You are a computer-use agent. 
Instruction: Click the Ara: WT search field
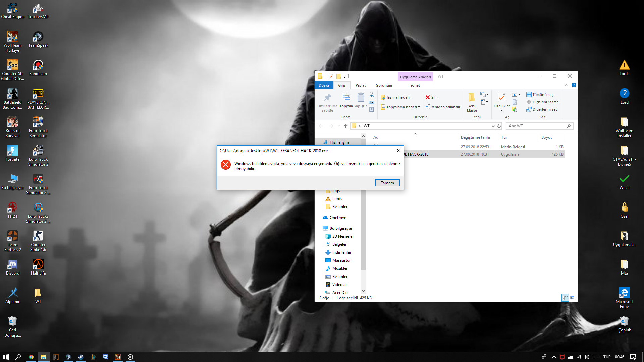point(539,126)
